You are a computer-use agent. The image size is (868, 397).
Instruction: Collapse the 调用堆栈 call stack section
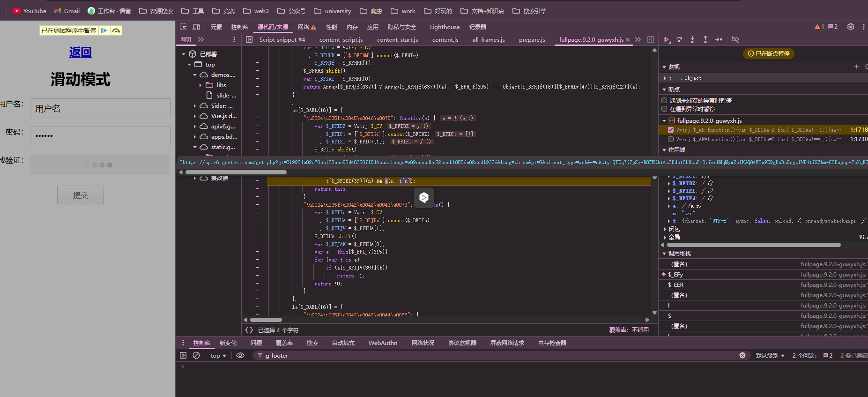[x=664, y=254]
